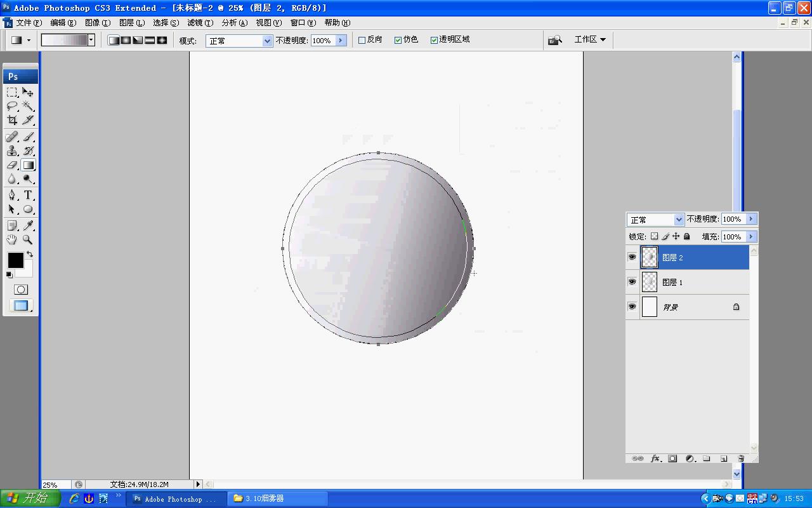Select the Lasso tool
The height and width of the screenshot is (508, 812).
coord(12,106)
